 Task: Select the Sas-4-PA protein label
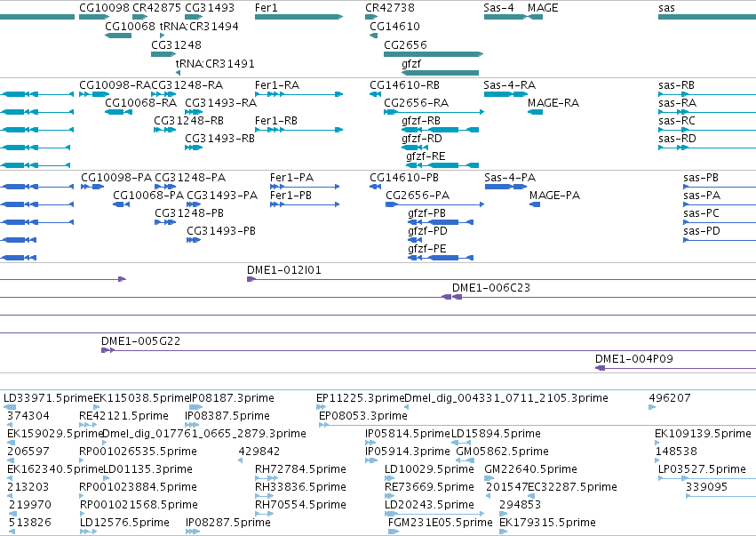coord(510,178)
